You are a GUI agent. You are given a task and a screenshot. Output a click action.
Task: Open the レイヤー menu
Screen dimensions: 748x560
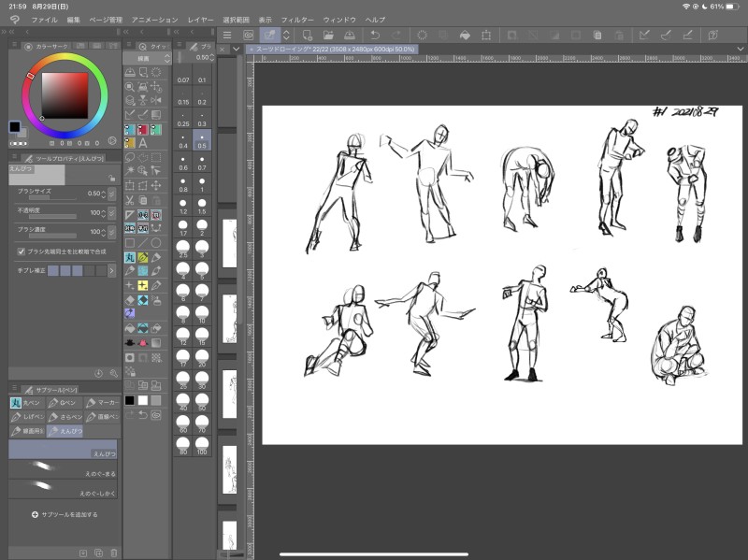coord(200,19)
